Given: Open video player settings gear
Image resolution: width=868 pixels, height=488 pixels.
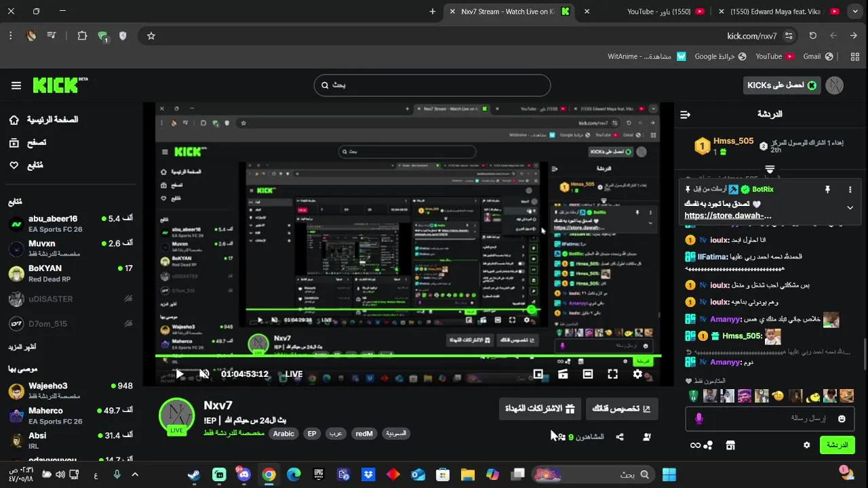Looking at the screenshot, I should (x=637, y=374).
